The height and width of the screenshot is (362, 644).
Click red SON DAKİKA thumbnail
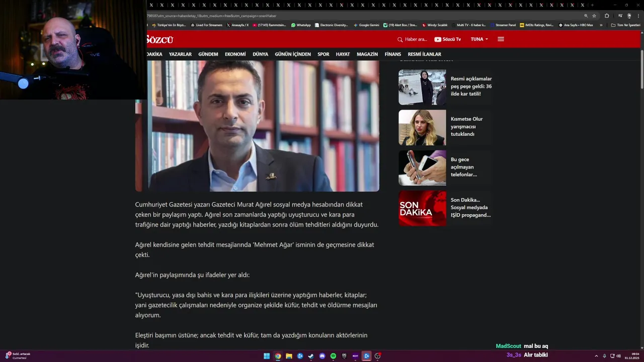click(422, 208)
